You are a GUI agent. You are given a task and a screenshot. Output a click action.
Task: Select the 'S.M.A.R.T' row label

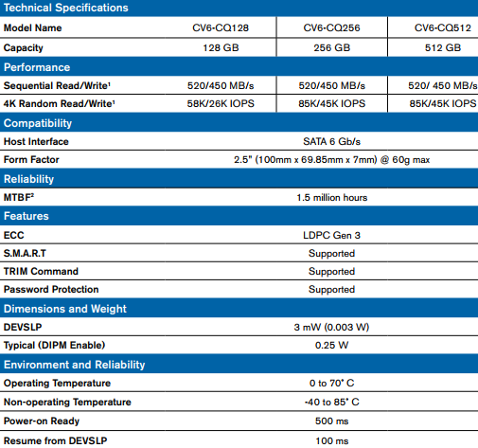point(25,253)
